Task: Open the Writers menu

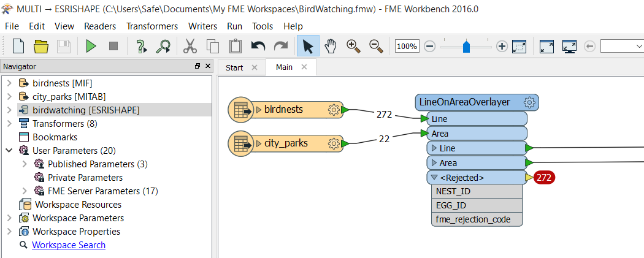Action: [202, 26]
